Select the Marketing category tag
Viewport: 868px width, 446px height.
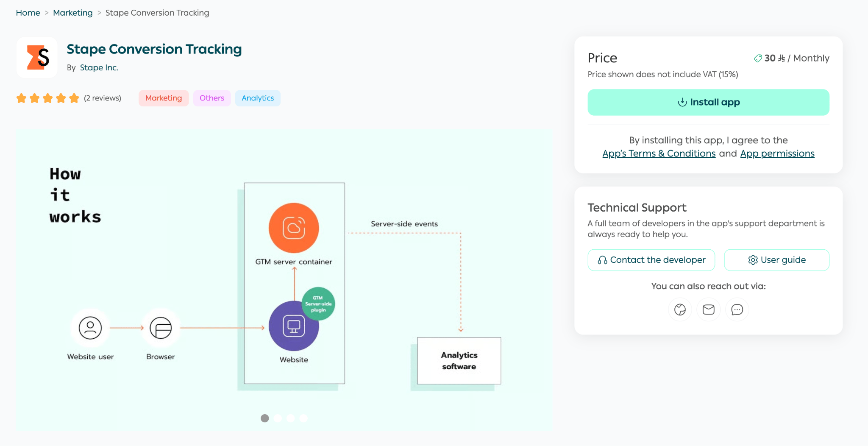[x=164, y=98]
